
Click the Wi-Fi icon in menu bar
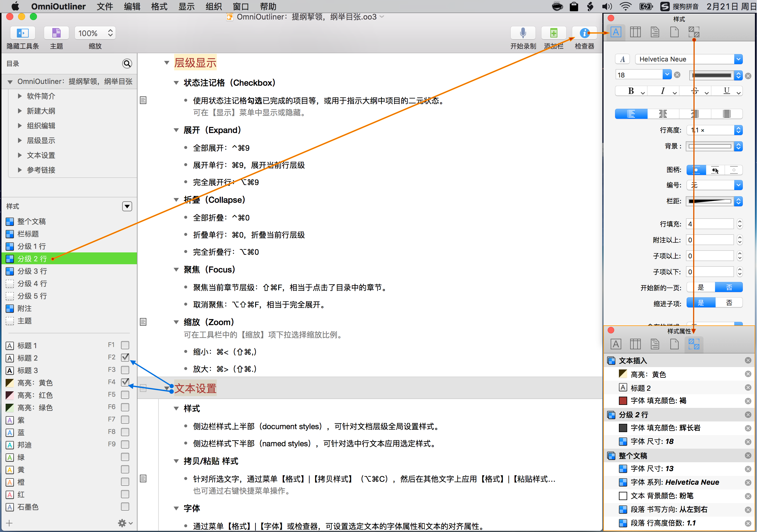[x=625, y=6]
